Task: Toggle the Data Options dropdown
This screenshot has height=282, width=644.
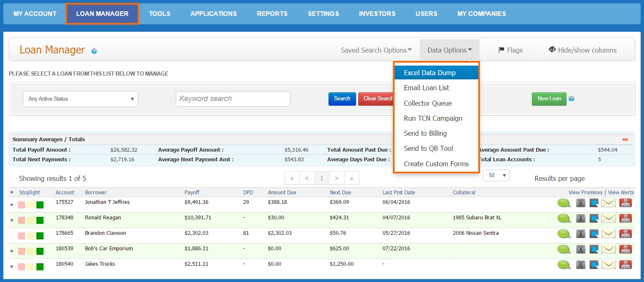Action: tap(450, 50)
